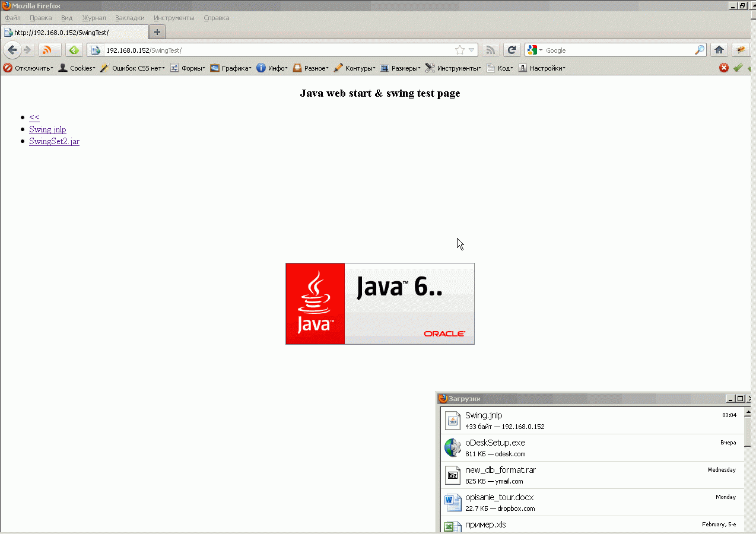Open the Правка menu
This screenshot has width=756, height=534.
point(41,18)
